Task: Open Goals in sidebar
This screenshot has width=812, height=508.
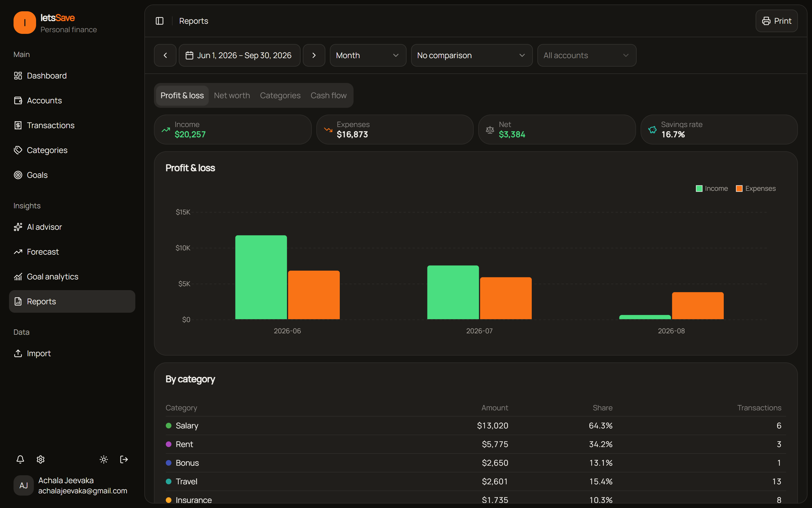Action: point(72,175)
